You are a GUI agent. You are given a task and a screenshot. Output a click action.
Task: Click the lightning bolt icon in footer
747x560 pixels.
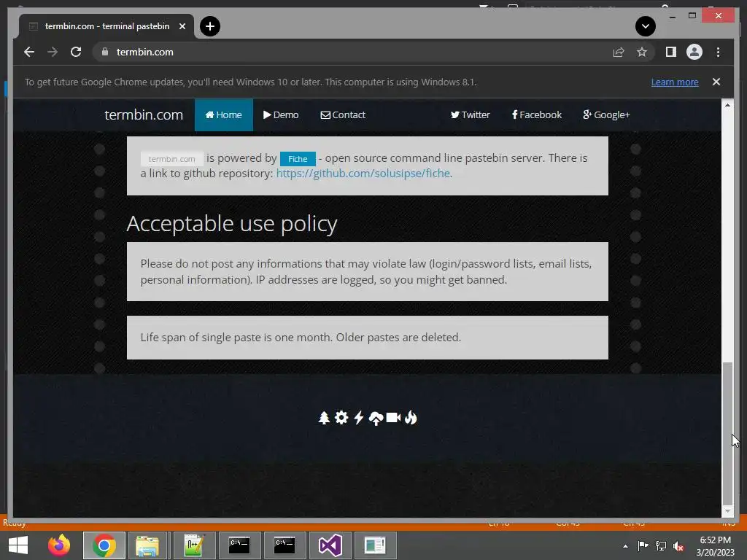point(359,418)
